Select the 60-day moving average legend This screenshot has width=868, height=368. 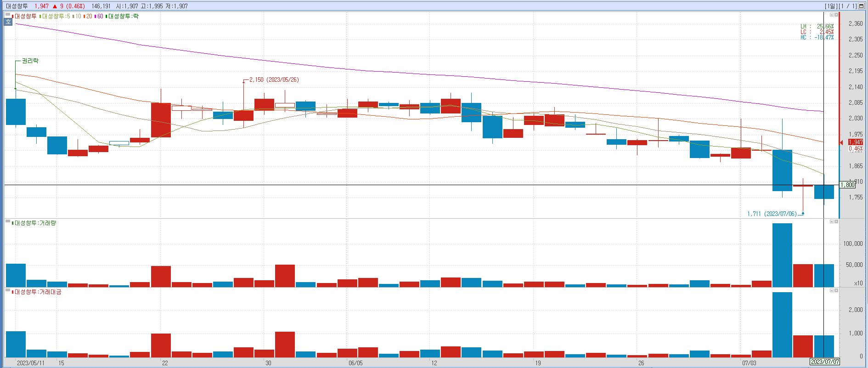100,16
